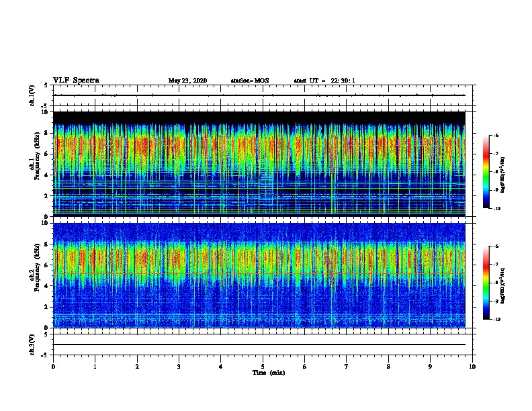Click inside the ch.2 spectrogram panel
This screenshot has width=532, height=411.
tap(259, 275)
